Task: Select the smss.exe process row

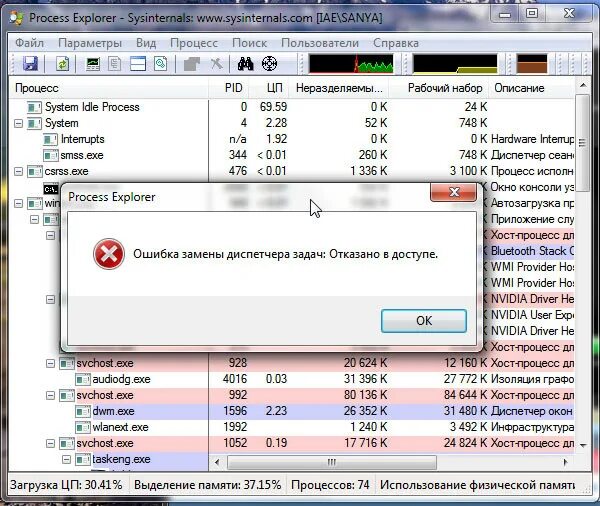Action: coord(291,155)
